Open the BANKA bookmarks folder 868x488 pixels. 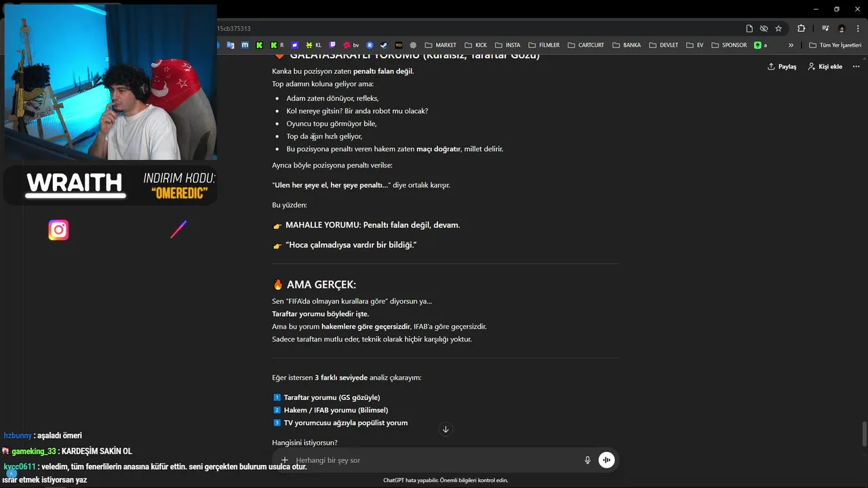[x=626, y=45]
